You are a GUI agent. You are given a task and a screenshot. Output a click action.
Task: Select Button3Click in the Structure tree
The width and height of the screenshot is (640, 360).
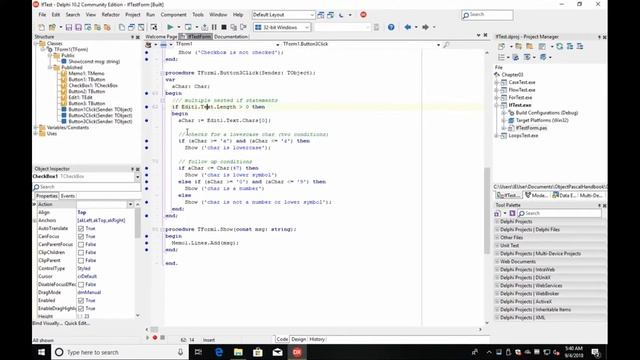tap(100, 122)
